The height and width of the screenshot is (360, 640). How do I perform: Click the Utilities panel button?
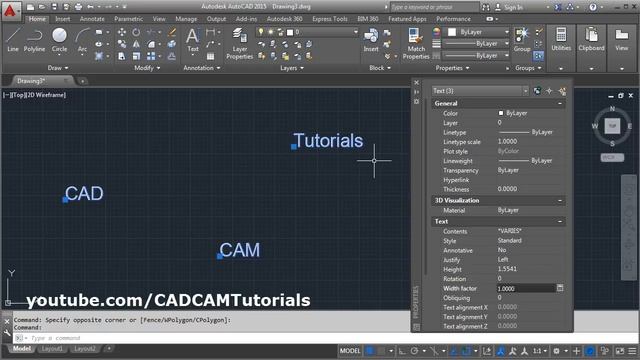click(x=561, y=40)
